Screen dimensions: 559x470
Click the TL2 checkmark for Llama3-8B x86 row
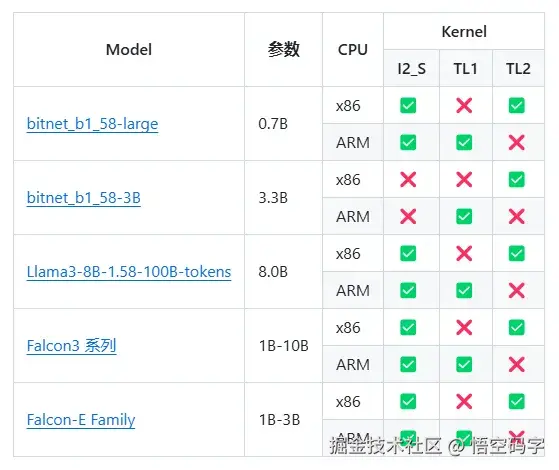[x=517, y=254]
